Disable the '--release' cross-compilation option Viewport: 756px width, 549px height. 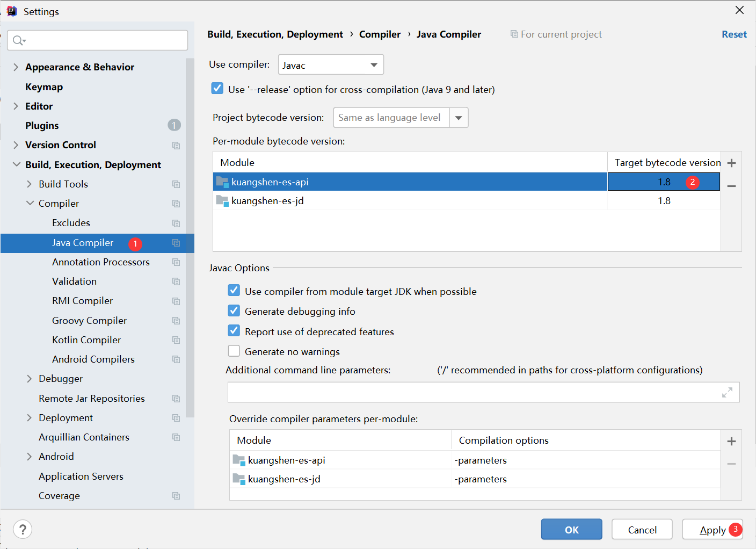[x=217, y=89]
